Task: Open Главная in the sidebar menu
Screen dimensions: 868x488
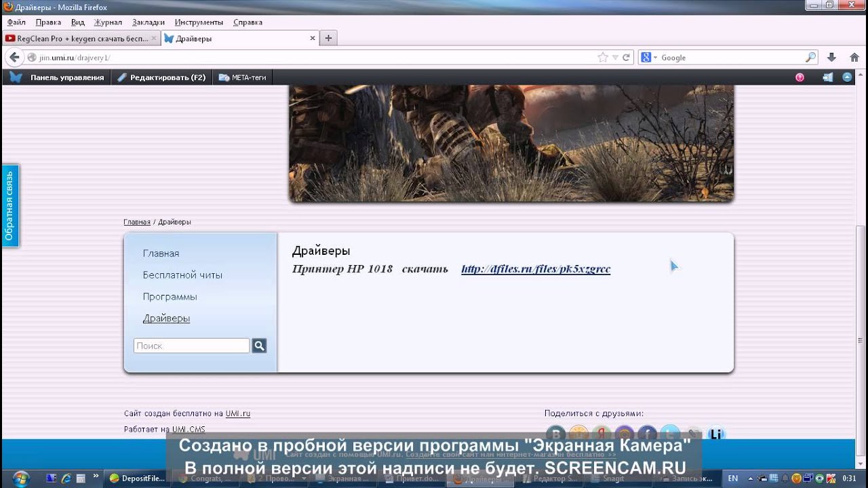Action: click(x=161, y=253)
